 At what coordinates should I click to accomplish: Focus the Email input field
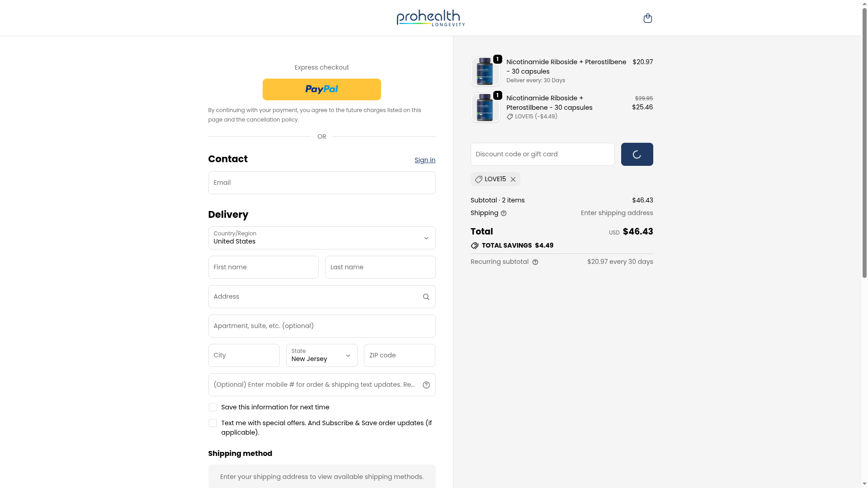(x=321, y=183)
